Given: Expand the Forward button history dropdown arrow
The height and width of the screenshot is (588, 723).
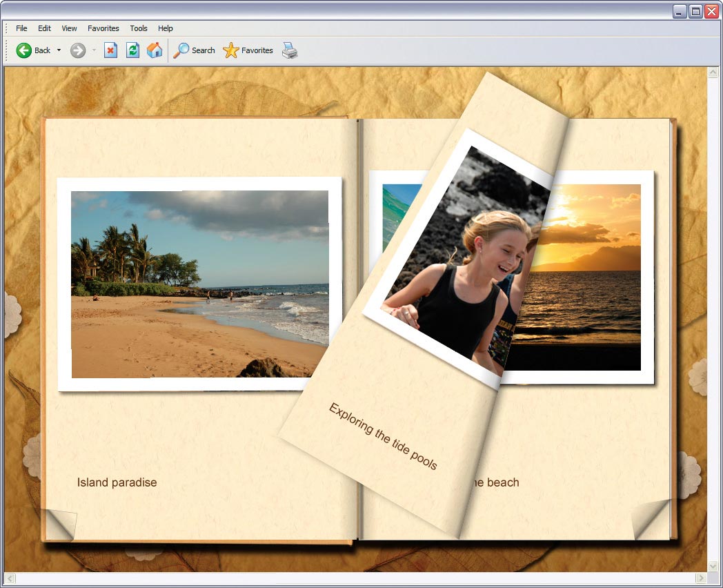Looking at the screenshot, I should point(94,50).
